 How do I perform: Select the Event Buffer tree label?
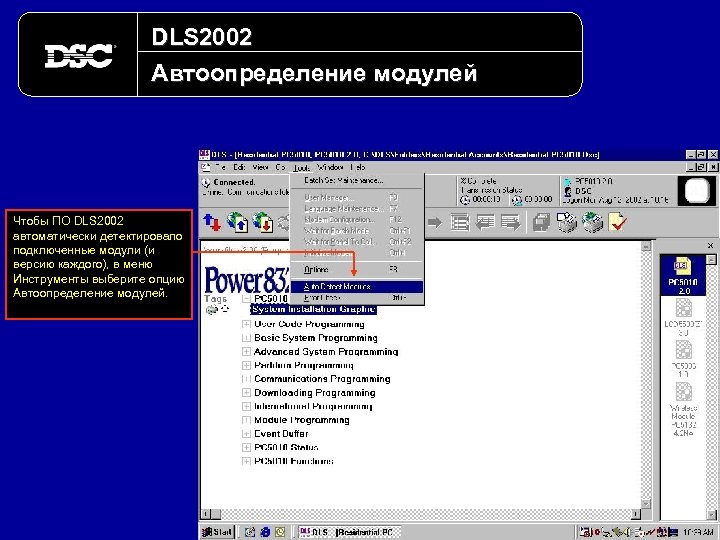[281, 434]
